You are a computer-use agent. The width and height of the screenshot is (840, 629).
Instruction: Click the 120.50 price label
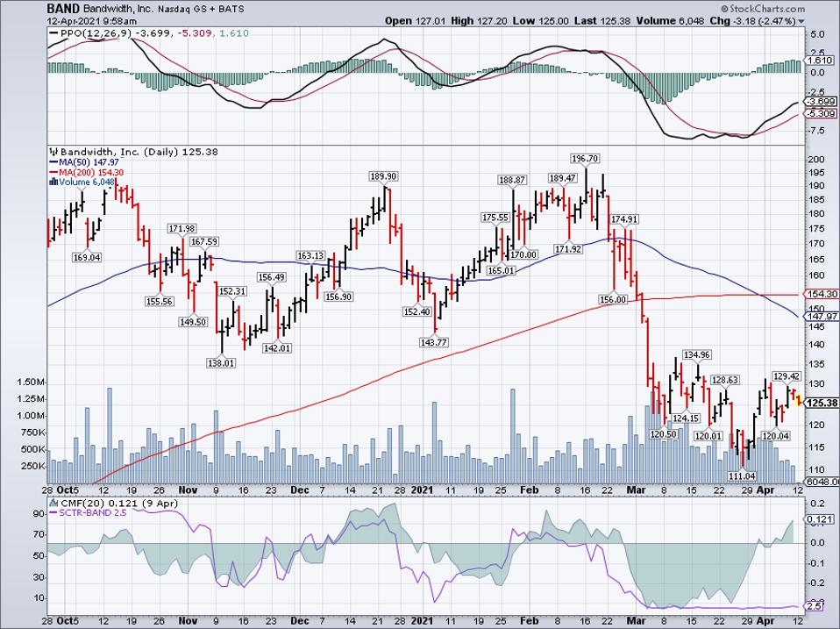tap(663, 434)
